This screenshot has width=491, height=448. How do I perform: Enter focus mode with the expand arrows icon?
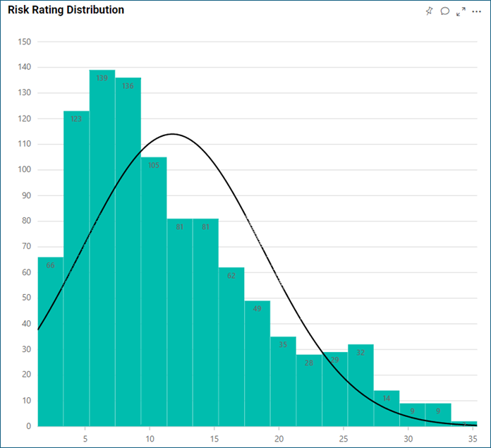461,11
